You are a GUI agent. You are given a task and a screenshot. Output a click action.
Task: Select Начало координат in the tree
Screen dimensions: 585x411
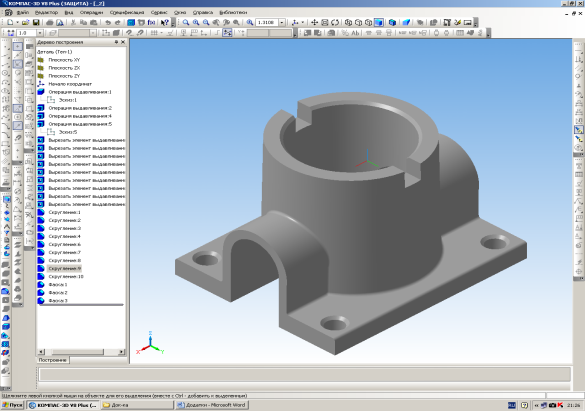coord(70,84)
